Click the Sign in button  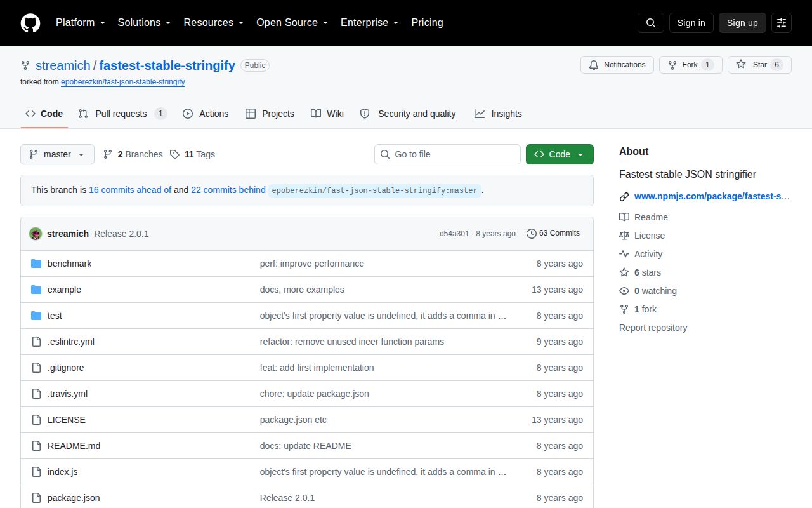pyautogui.click(x=691, y=23)
